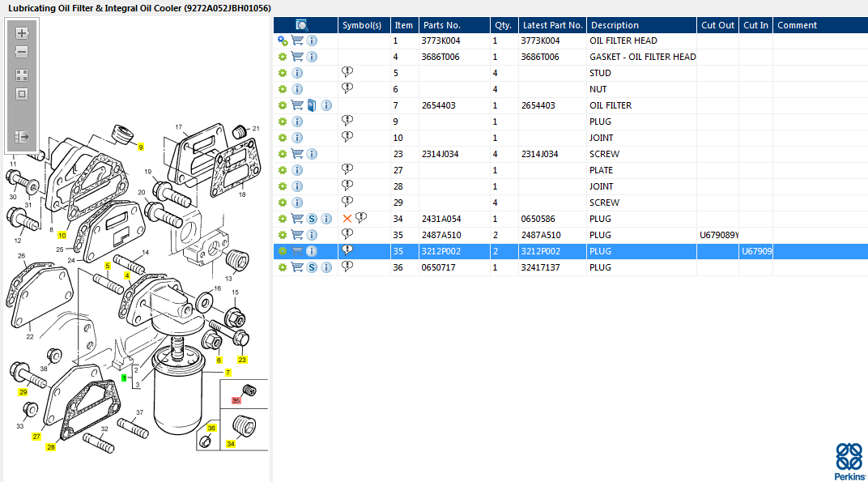Select callout 9 in the diagram
The height and width of the screenshot is (482, 868).
tap(141, 147)
